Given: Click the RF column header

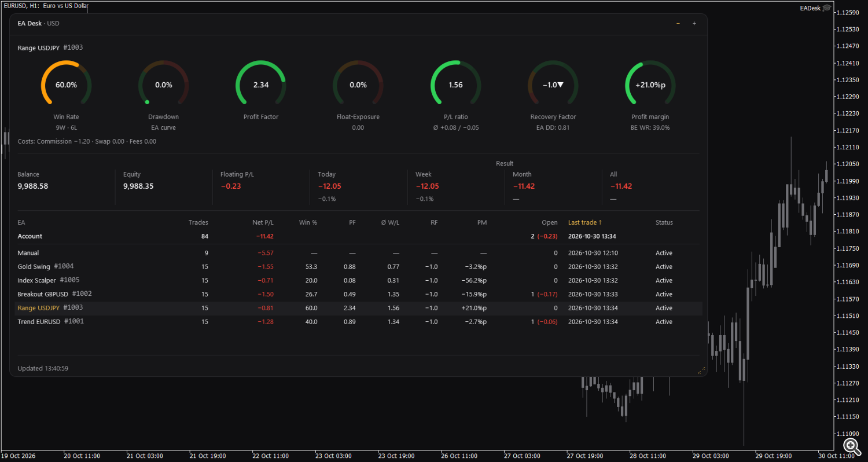Looking at the screenshot, I should point(434,222).
